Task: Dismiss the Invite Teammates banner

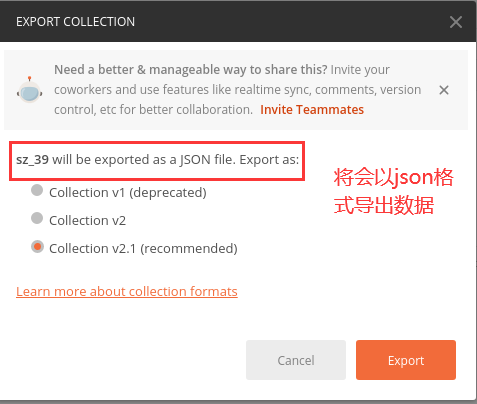Action: (444, 90)
